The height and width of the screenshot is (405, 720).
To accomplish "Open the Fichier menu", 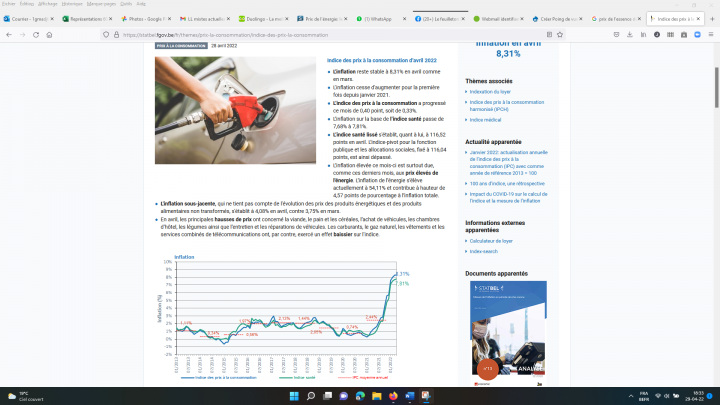I will click(x=9, y=4).
